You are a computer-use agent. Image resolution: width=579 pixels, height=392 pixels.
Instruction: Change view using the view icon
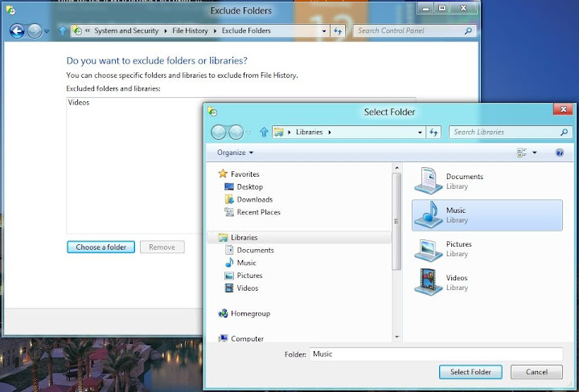(522, 153)
